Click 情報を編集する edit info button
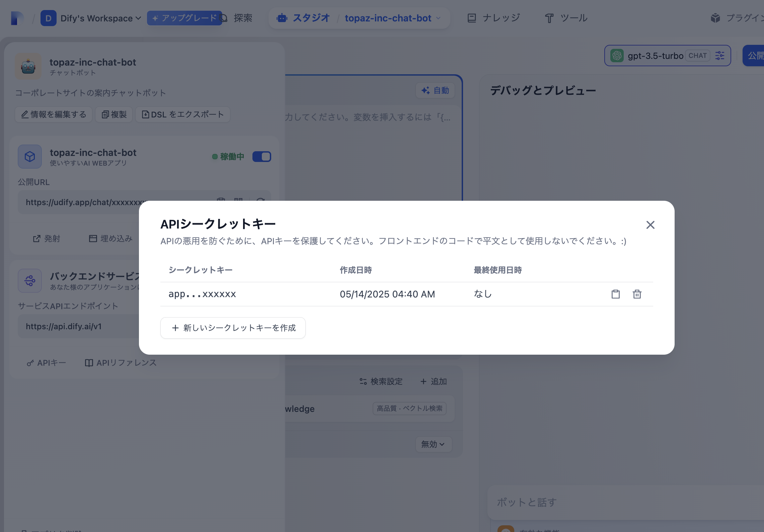The width and height of the screenshot is (764, 532). [x=54, y=114]
